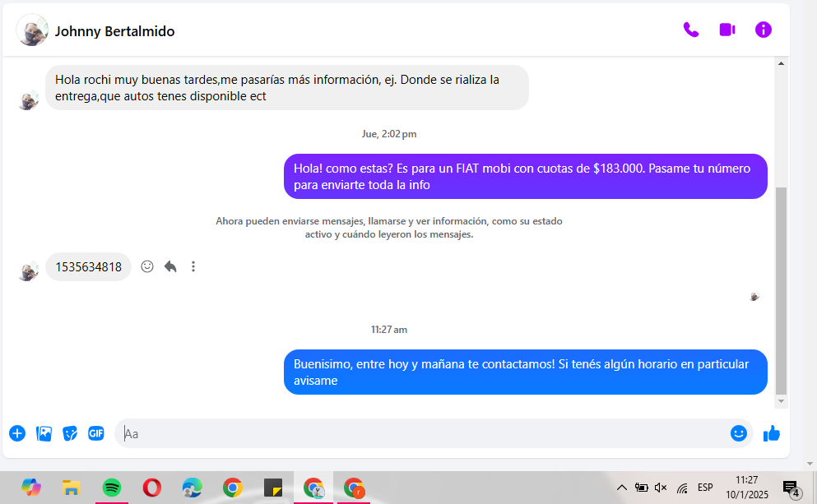
Task: Open Johnny Bertalmido's header profile picture
Action: point(32,30)
